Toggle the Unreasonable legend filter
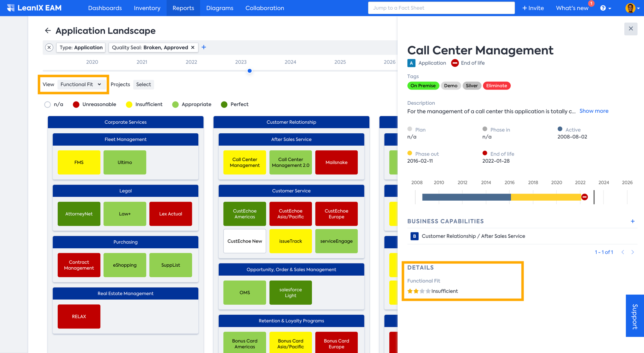The height and width of the screenshot is (353, 644). tap(76, 104)
